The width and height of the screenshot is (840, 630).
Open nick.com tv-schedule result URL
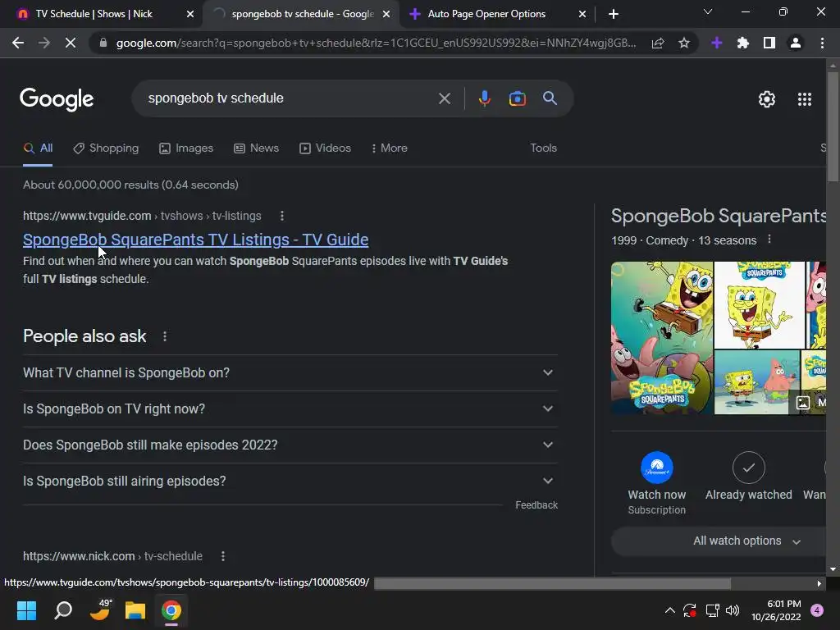point(112,557)
